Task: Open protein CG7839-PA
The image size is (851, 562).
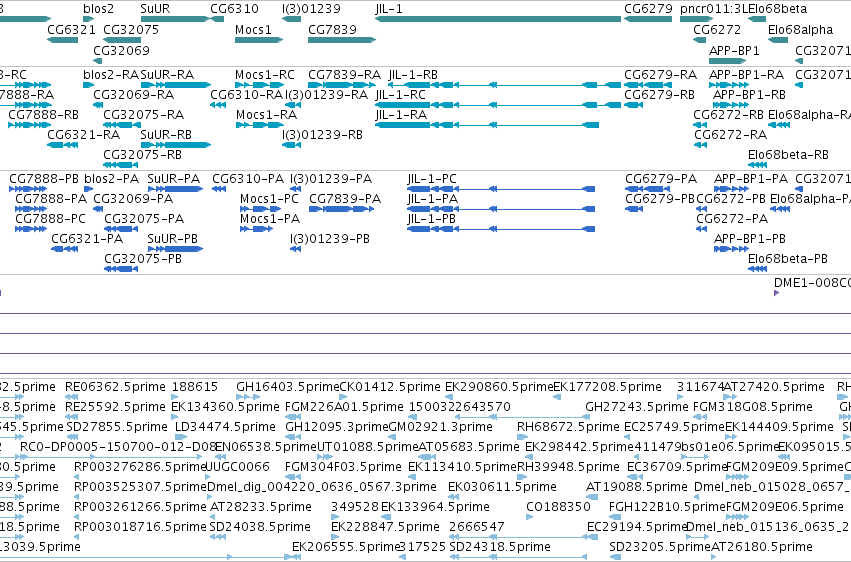Action: [345, 199]
